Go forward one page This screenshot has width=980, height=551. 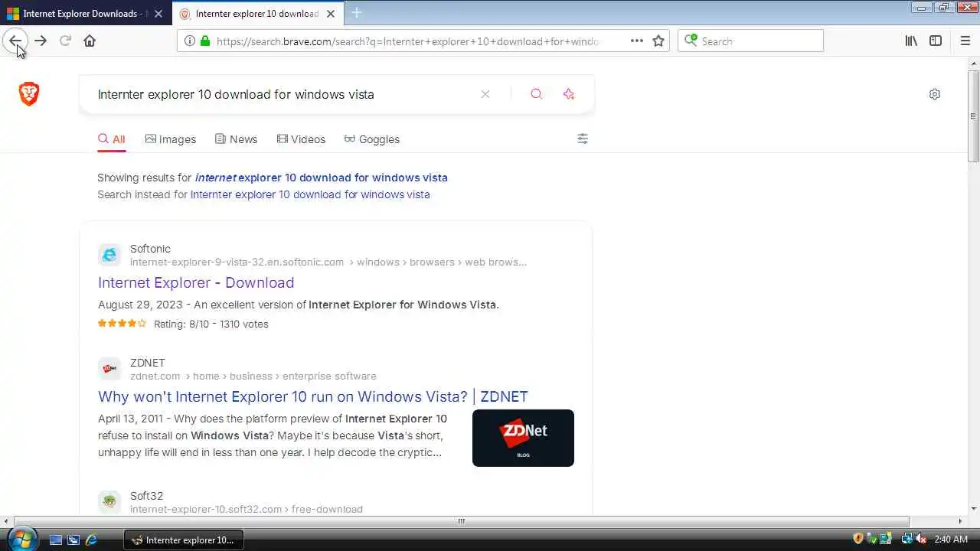coord(41,41)
